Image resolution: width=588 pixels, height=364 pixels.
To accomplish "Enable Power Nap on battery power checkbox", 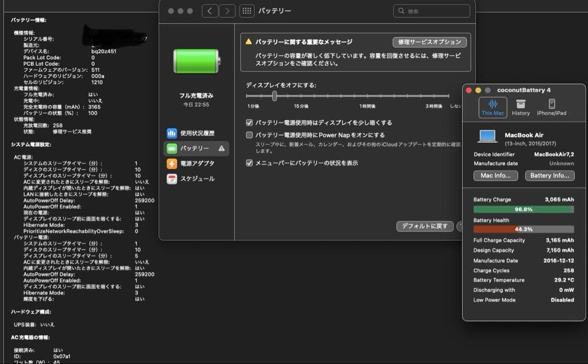I will 249,135.
